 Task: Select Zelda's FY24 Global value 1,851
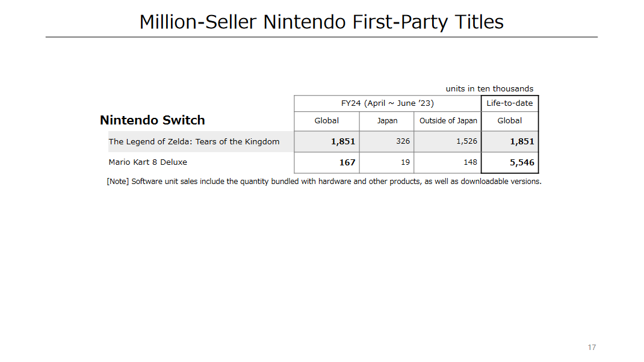[343, 142]
